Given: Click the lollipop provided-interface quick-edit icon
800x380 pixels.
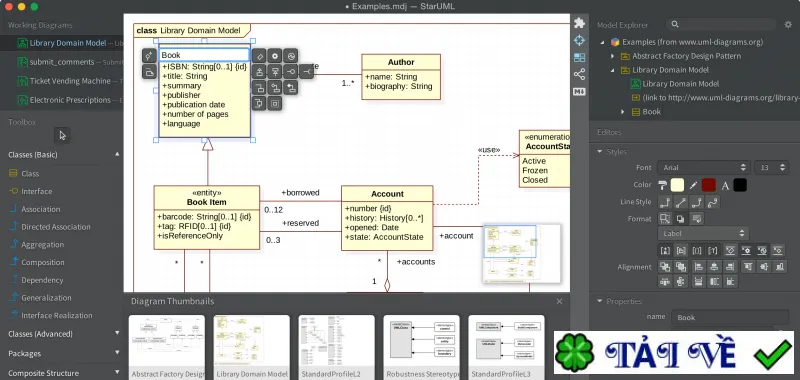Looking at the screenshot, I should point(291,72).
